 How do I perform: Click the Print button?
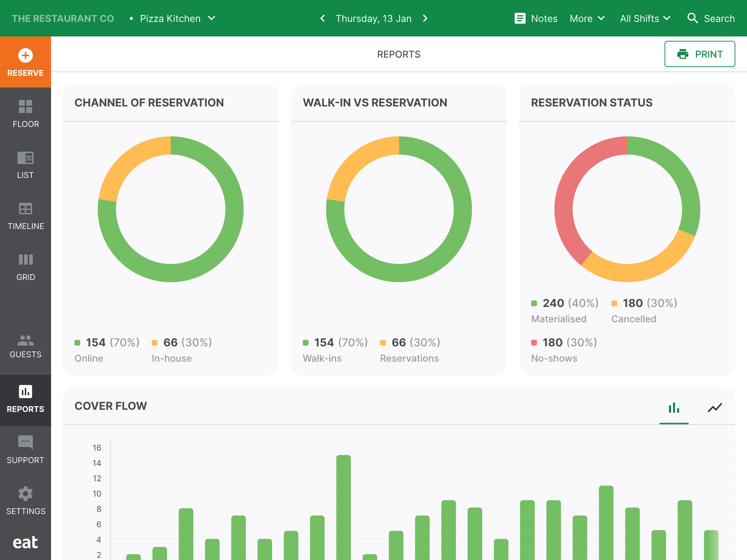pyautogui.click(x=700, y=54)
